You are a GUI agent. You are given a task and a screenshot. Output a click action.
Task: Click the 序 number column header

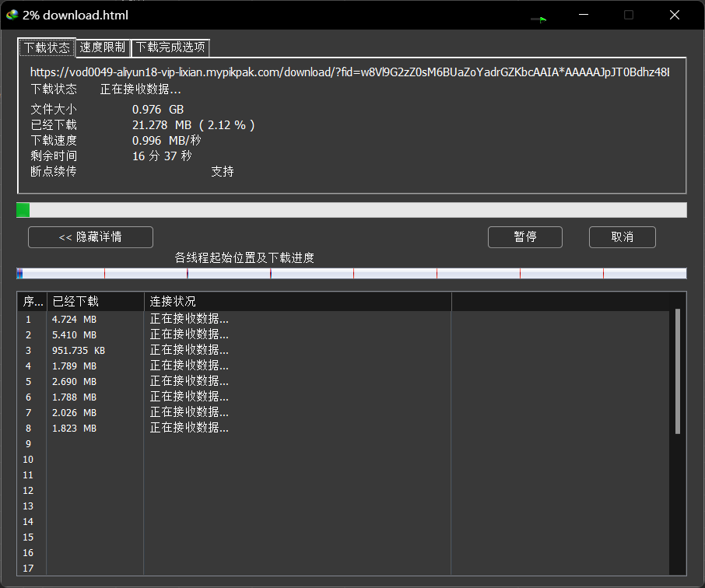tap(32, 302)
